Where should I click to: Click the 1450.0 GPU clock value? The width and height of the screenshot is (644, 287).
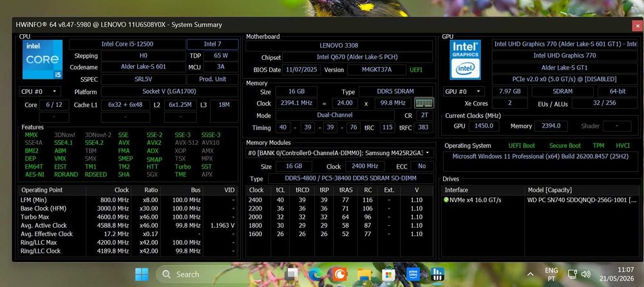point(484,125)
